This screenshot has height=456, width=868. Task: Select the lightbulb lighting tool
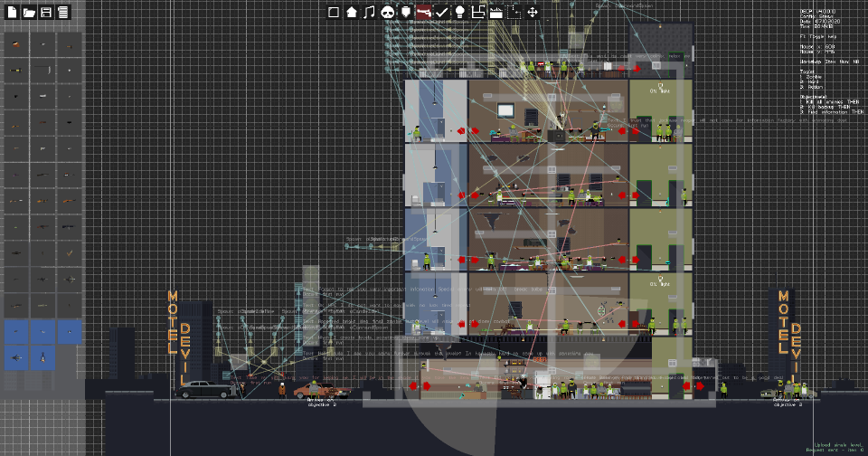pyautogui.click(x=459, y=12)
